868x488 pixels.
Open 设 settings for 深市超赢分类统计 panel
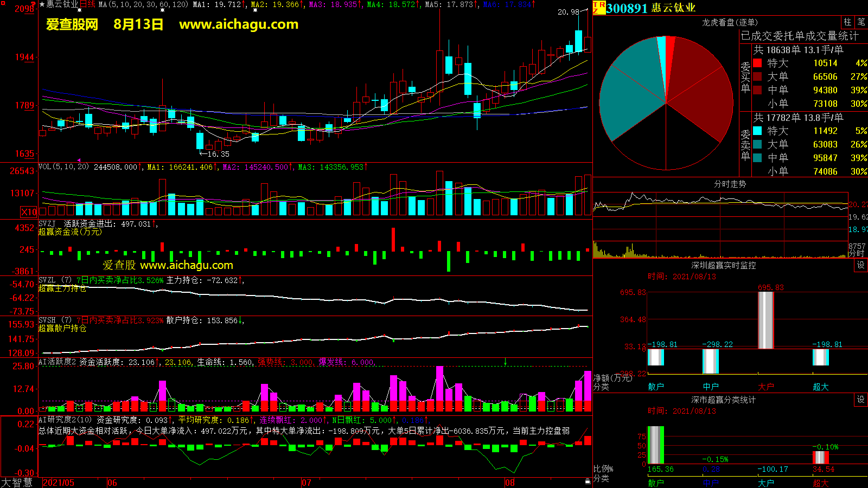tap(860, 400)
